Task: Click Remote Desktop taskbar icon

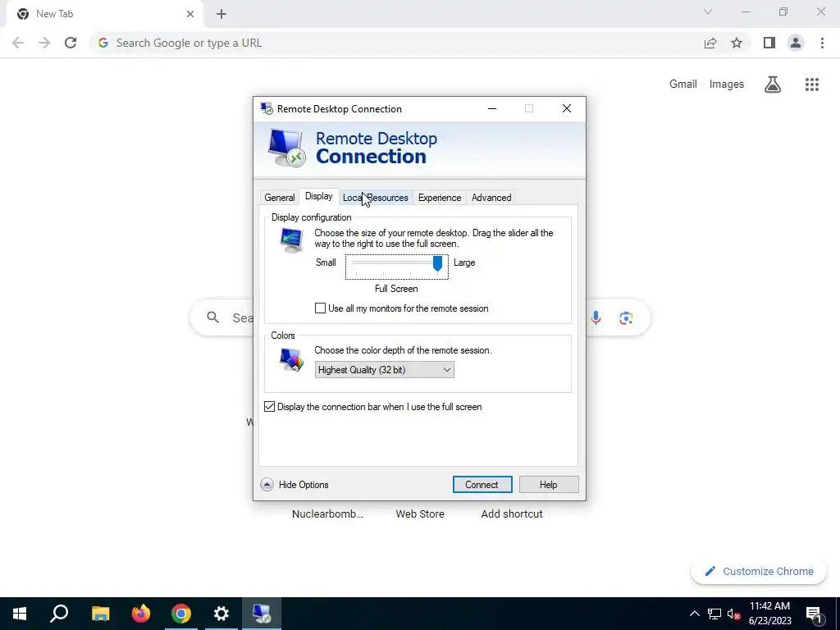Action: tap(262, 614)
